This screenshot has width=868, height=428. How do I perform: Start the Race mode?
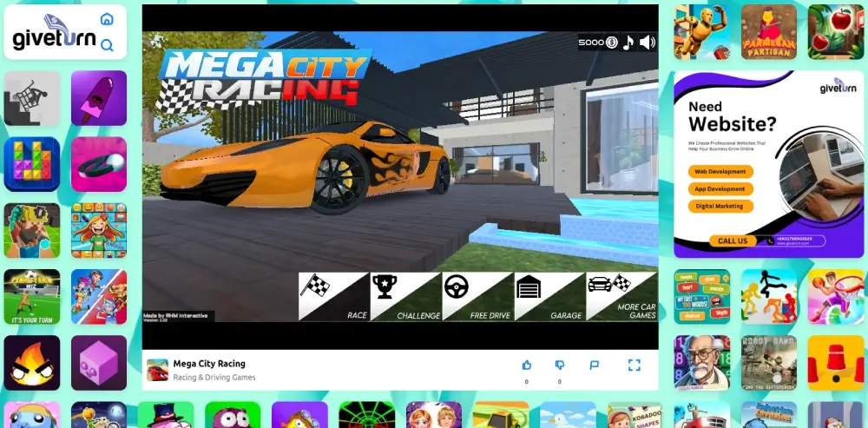pyautogui.click(x=334, y=296)
